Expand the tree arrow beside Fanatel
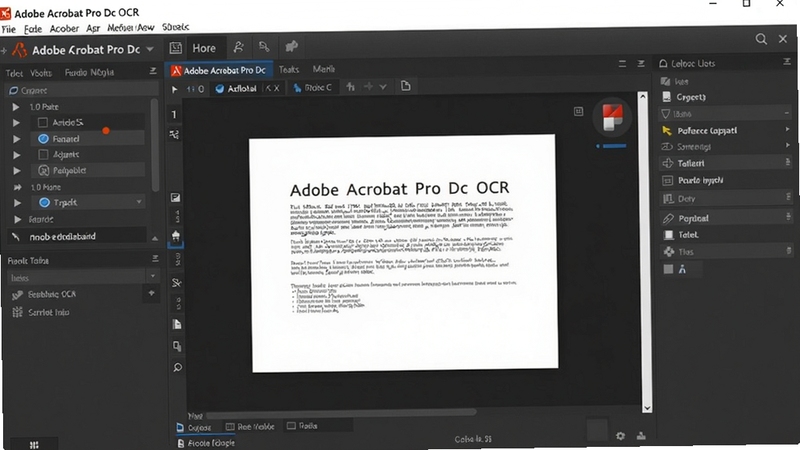The image size is (800, 450). [16, 139]
